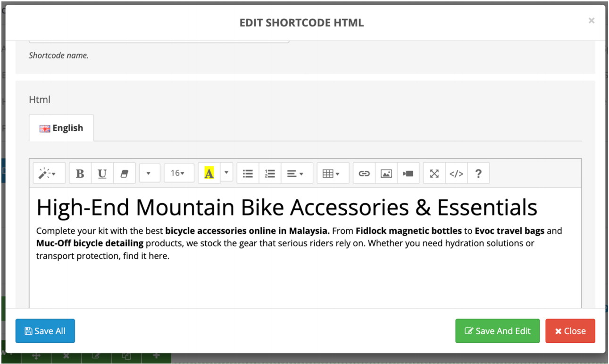Image resolution: width=609 pixels, height=364 pixels.
Task: Expand the font size 16 dropdown
Action: [x=177, y=174]
